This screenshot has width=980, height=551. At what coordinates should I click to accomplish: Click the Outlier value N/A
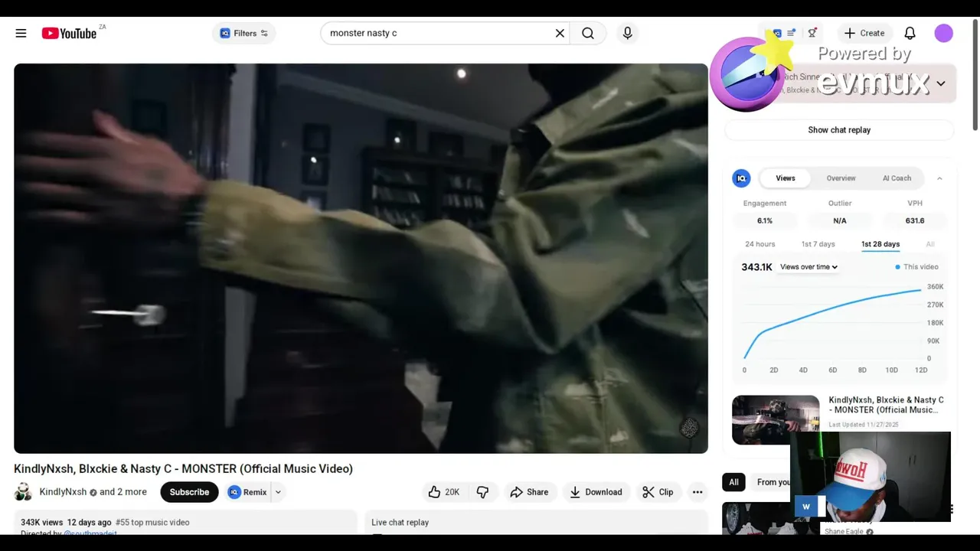pos(840,220)
